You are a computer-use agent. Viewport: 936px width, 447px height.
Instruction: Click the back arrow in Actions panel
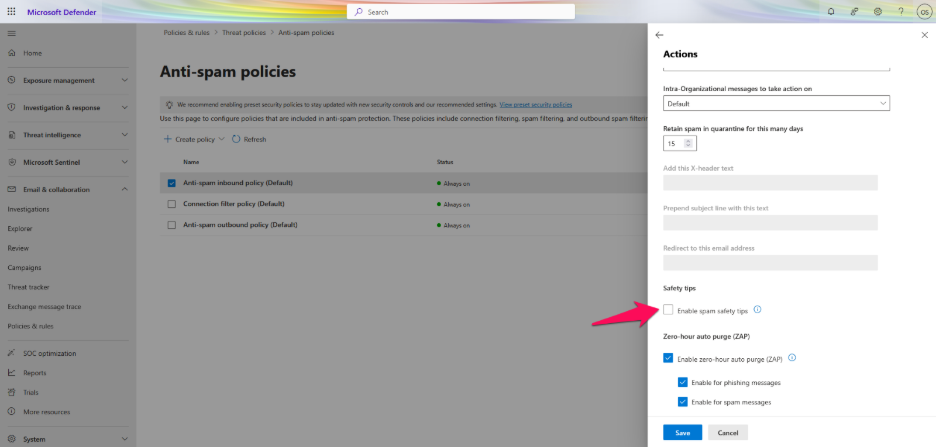[660, 35]
